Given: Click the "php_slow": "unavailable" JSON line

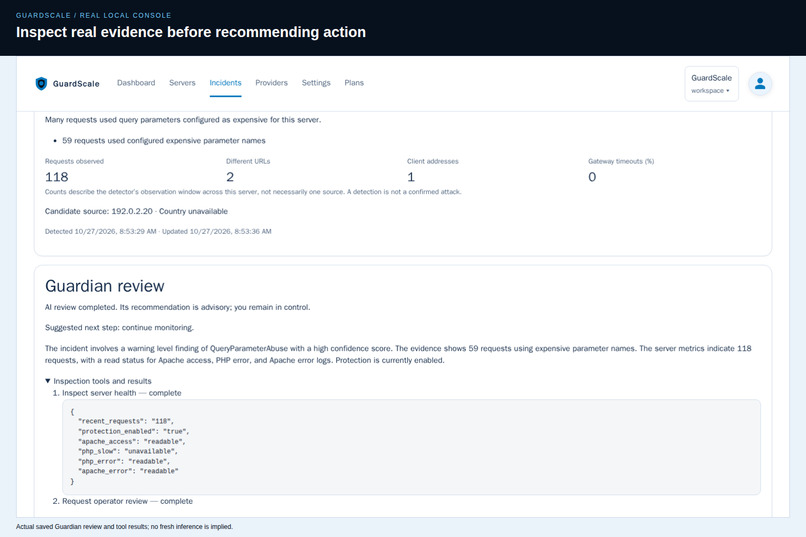Looking at the screenshot, I should 128,451.
